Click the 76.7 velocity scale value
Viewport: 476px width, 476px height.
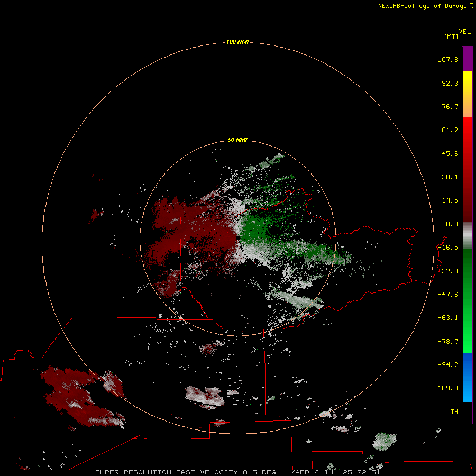pyautogui.click(x=450, y=106)
